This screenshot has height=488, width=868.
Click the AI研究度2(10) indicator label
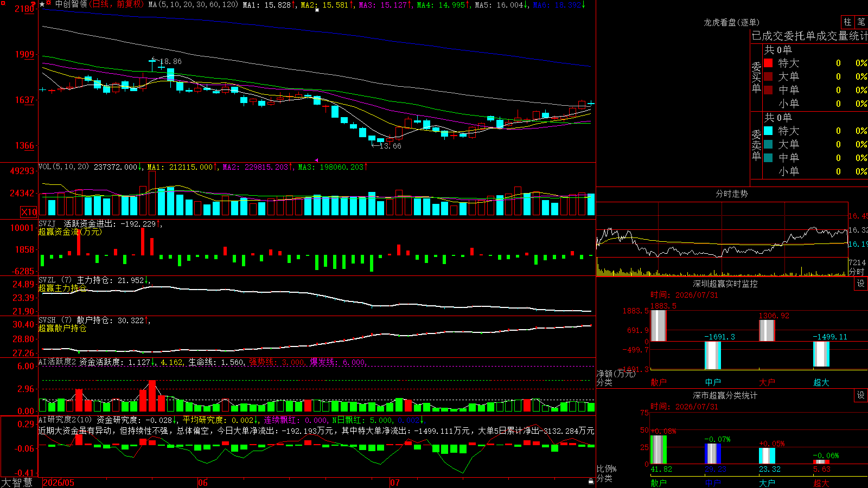[65, 420]
